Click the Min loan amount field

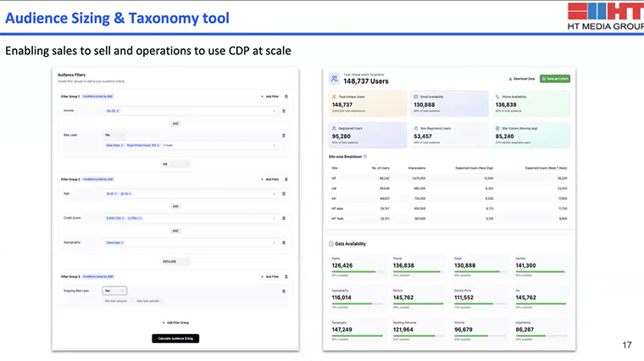(x=116, y=301)
